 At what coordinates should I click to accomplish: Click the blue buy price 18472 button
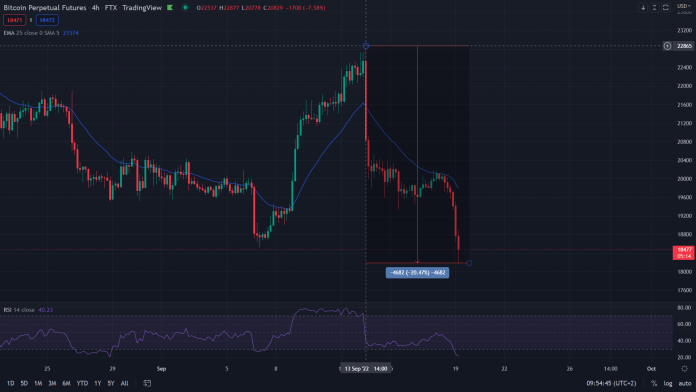point(47,20)
